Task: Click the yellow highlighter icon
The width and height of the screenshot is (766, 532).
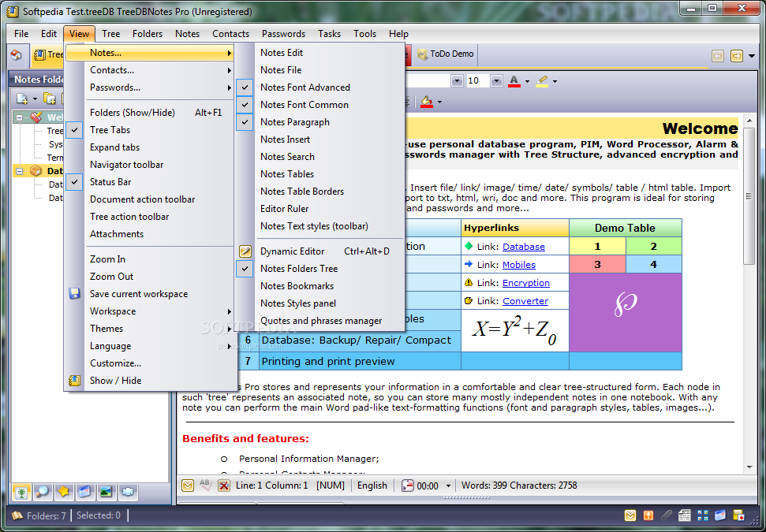Action: 542,81
